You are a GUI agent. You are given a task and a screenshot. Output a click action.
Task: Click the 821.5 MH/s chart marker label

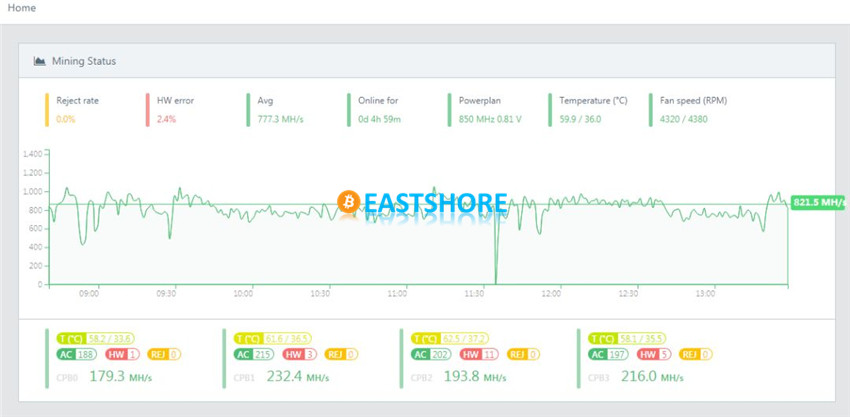tap(819, 203)
